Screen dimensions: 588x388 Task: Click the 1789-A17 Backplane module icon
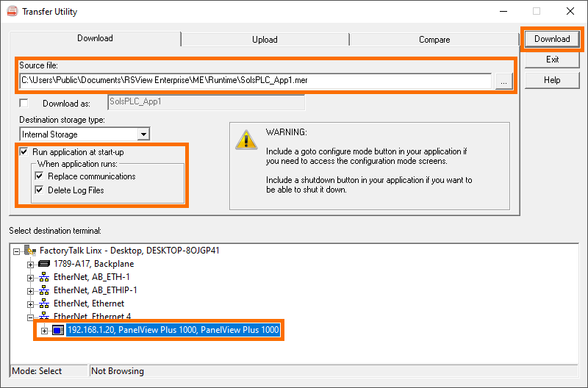tap(44, 264)
